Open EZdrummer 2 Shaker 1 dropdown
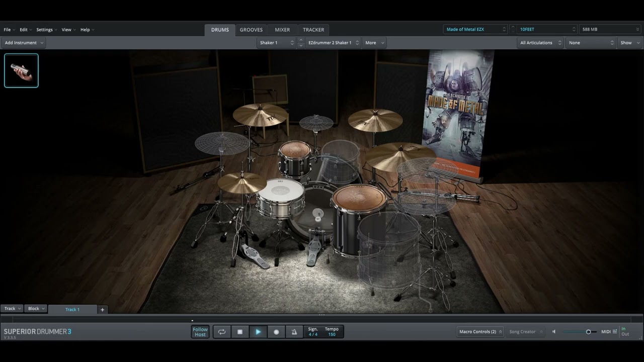 tap(333, 43)
